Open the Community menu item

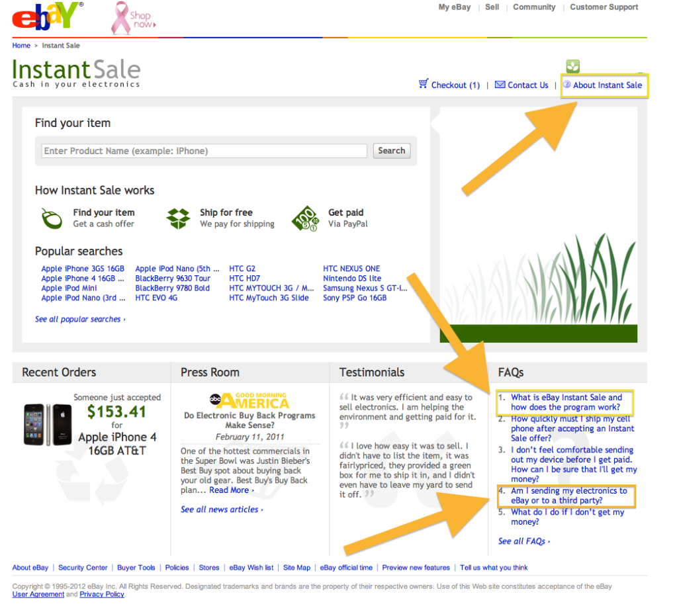pos(534,7)
